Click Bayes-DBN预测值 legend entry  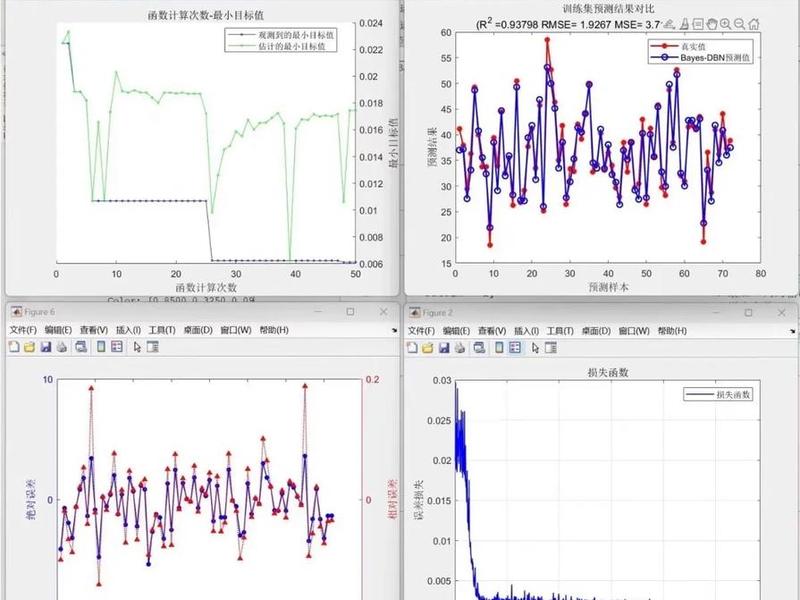coord(700,58)
